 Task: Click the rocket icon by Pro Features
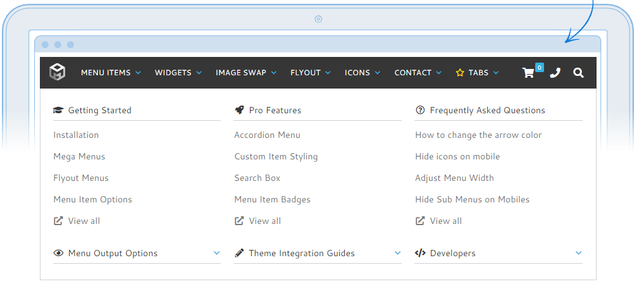click(x=239, y=109)
